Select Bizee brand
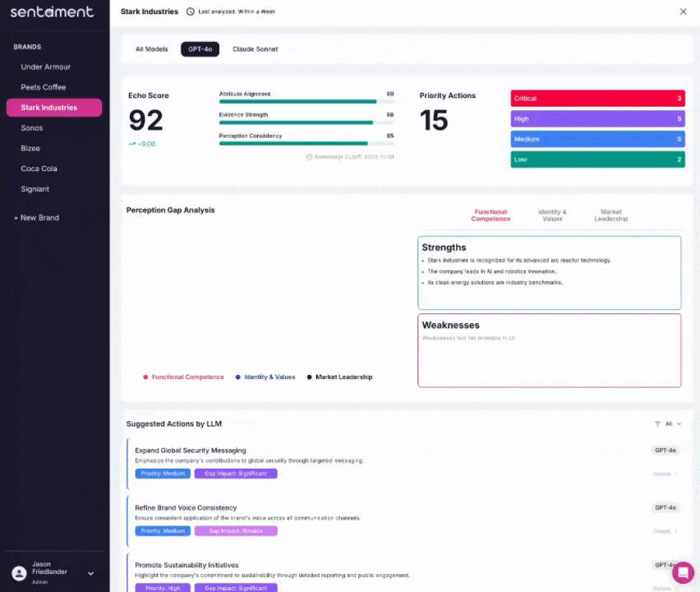 54,148
